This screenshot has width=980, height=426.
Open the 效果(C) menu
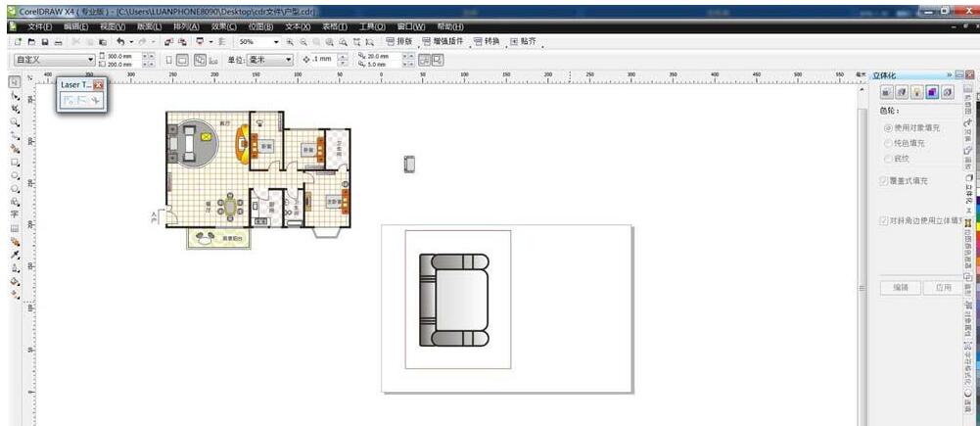tap(223, 26)
